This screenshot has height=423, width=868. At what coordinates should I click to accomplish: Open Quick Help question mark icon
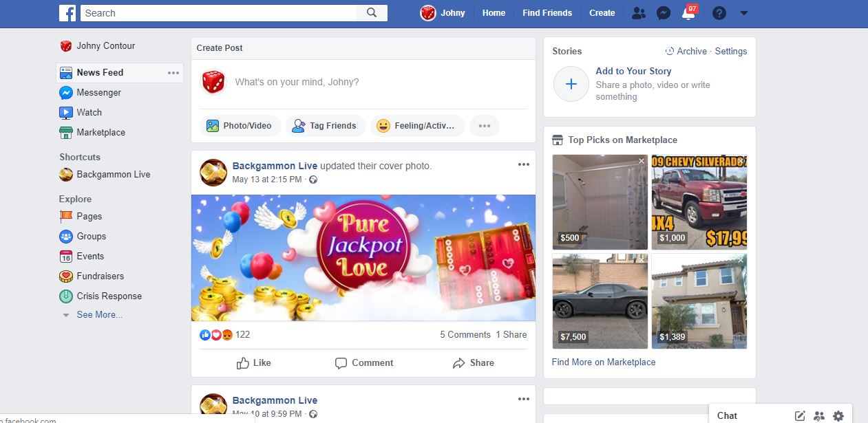click(x=719, y=13)
